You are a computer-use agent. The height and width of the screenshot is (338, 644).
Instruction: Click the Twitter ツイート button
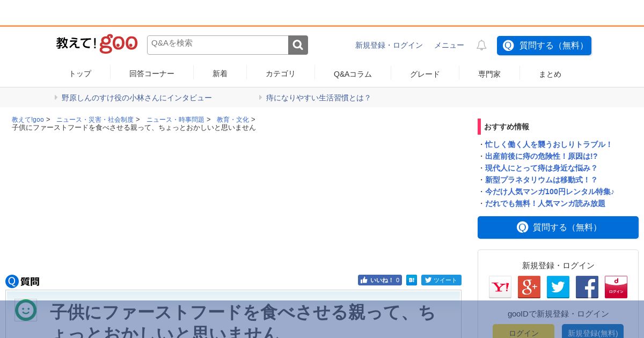(441, 280)
